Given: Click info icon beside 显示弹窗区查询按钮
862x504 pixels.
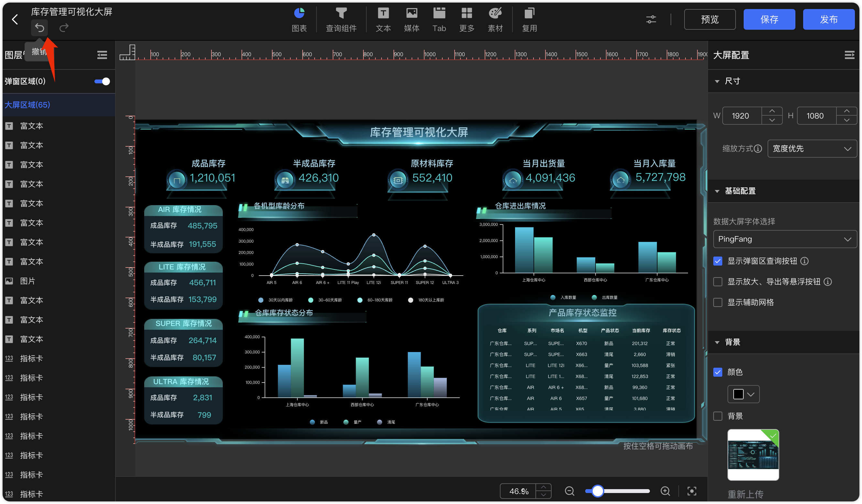Looking at the screenshot, I should pyautogui.click(x=804, y=261).
